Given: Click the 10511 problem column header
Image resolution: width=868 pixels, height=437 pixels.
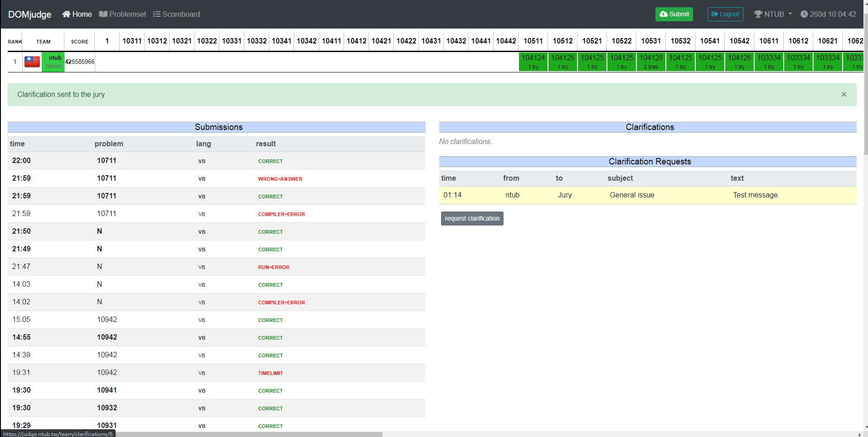Looking at the screenshot, I should [x=533, y=41].
